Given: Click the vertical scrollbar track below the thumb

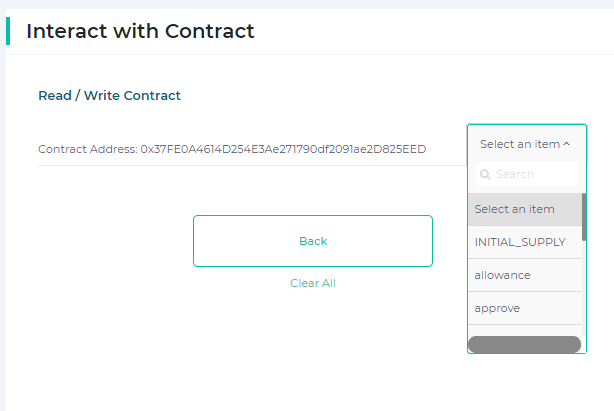Looking at the screenshot, I should [x=584, y=288].
